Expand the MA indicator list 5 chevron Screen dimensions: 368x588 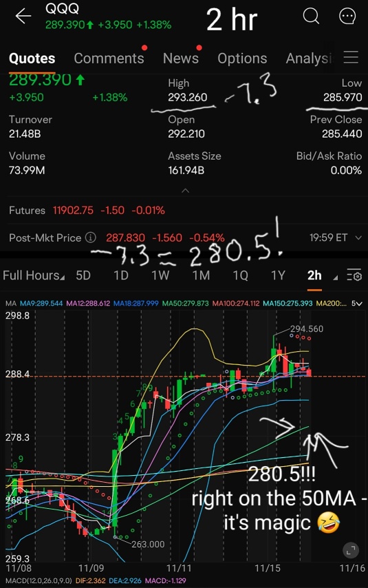[x=357, y=303]
